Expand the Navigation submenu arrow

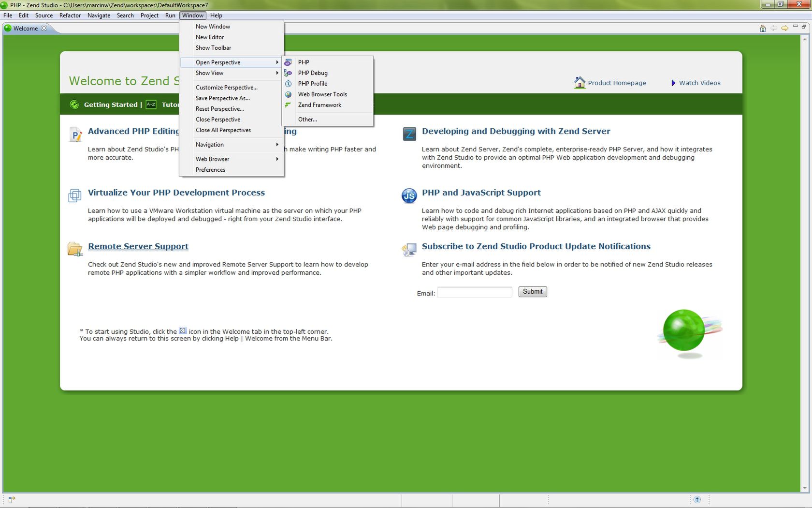click(x=277, y=145)
